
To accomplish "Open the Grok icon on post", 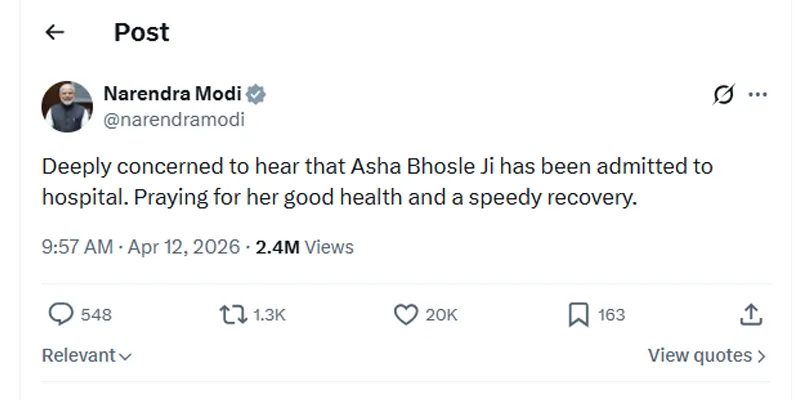I will 721,95.
